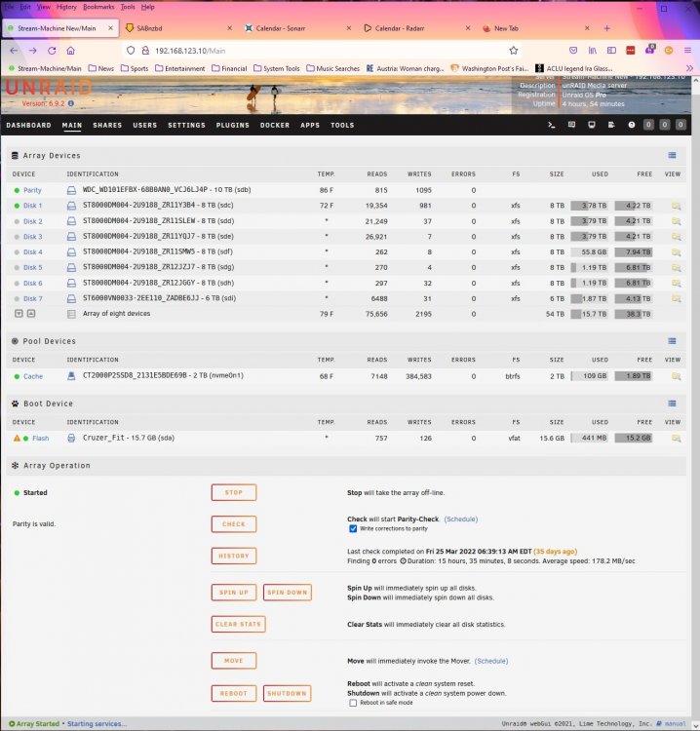Toggle Parity disk spin status indicator
Viewport: 700px width, 731px height.
coord(17,190)
